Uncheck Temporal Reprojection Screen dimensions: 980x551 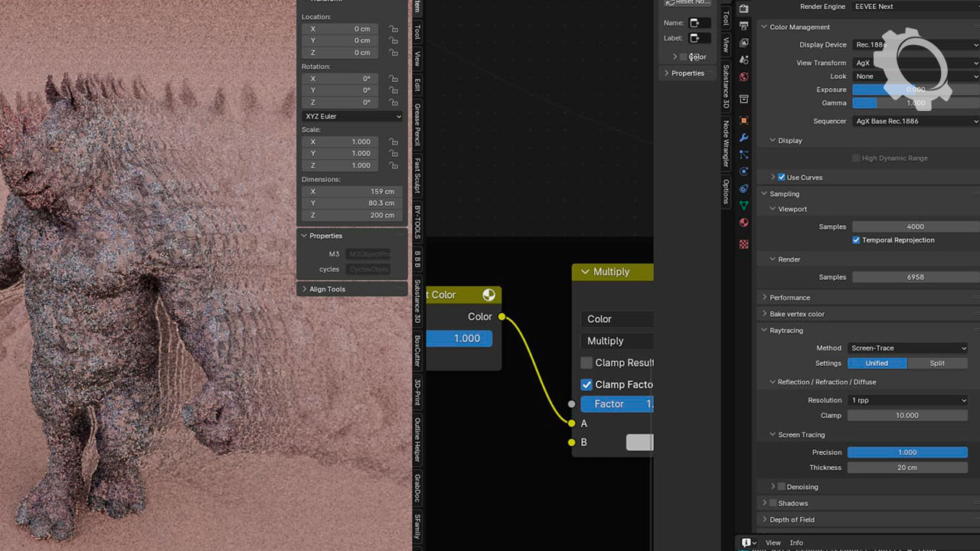856,240
